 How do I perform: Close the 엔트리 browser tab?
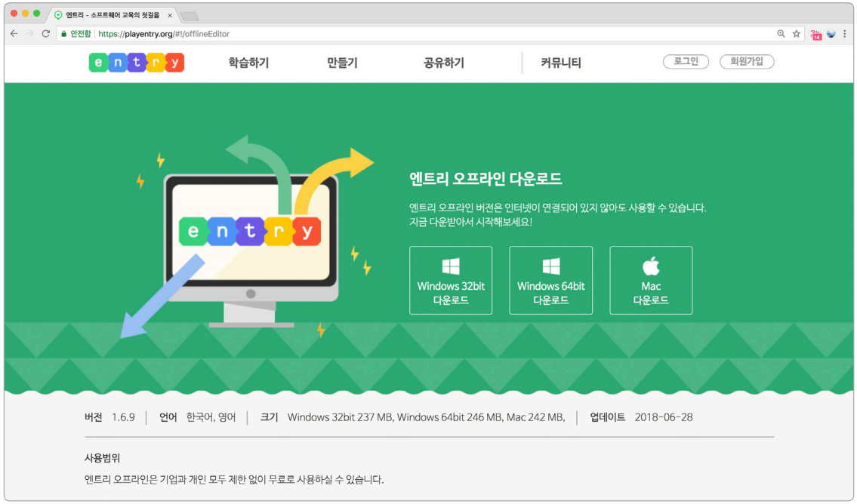click(170, 15)
